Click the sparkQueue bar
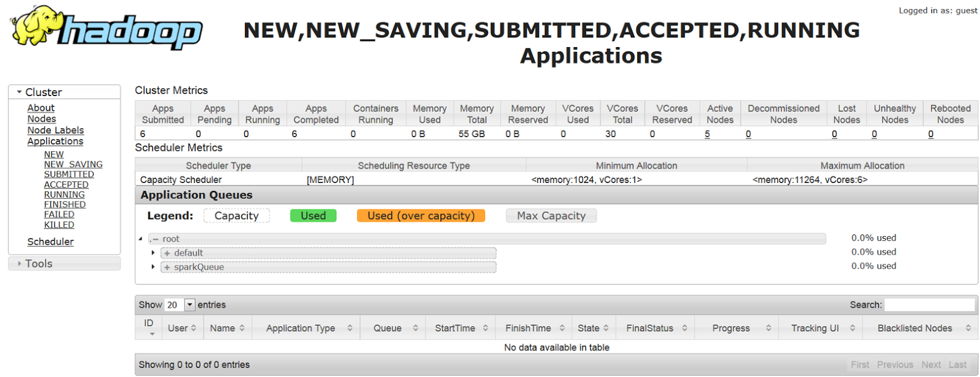 click(x=328, y=267)
